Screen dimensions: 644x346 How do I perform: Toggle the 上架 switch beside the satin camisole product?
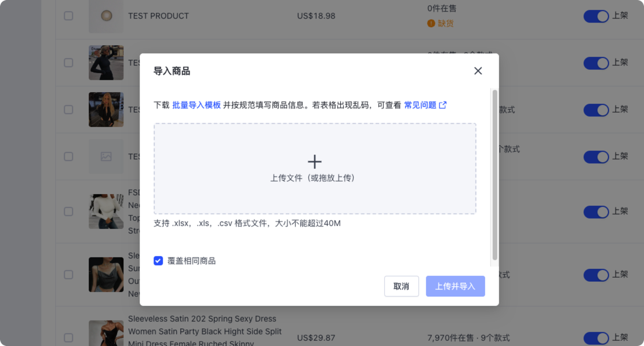(596, 275)
